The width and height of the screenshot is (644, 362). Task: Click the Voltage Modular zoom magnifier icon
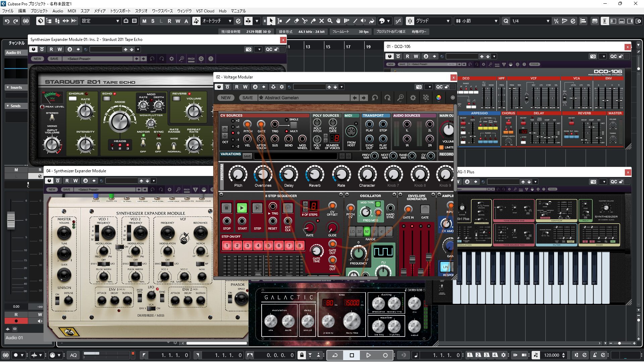point(400,98)
